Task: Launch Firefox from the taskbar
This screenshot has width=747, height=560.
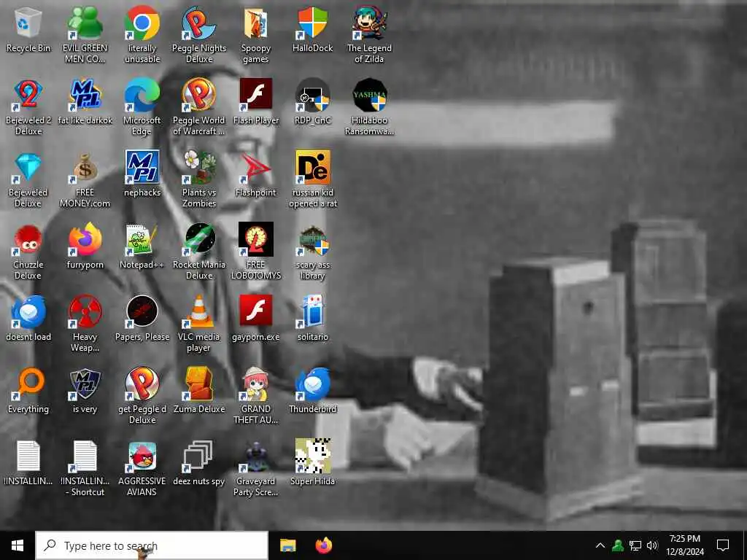Action: pyautogui.click(x=324, y=545)
